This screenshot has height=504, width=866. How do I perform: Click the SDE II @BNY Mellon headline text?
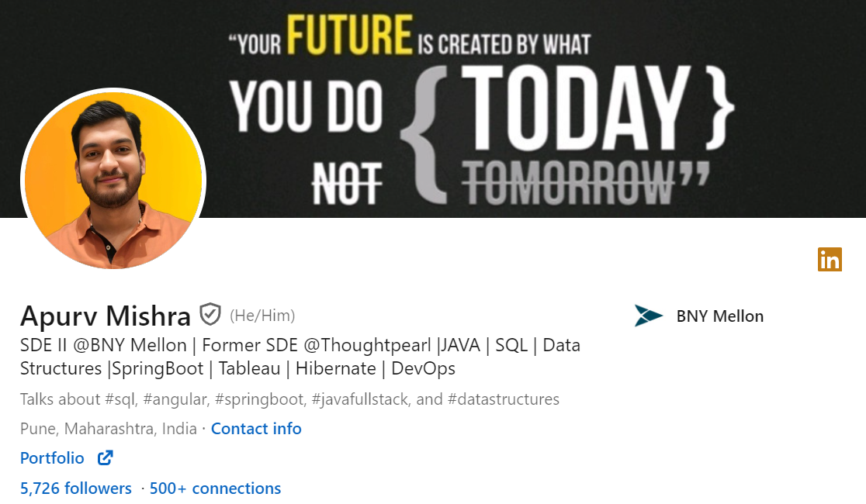(104, 345)
